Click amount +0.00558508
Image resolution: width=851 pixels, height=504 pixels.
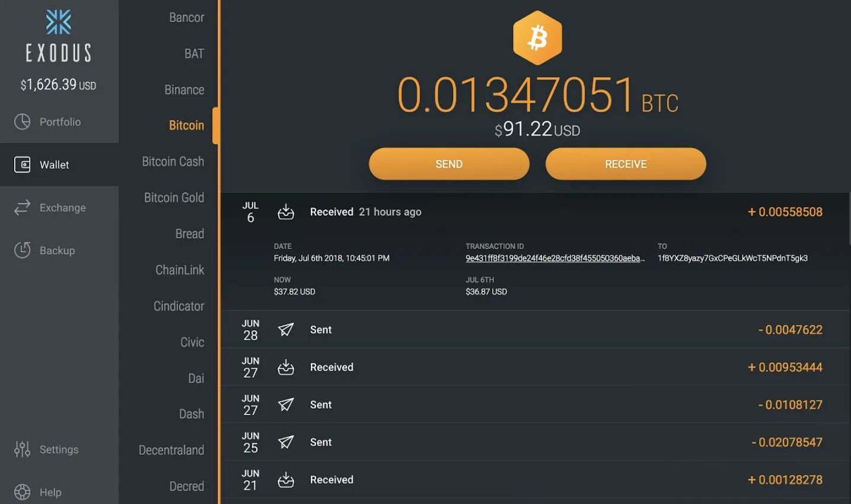(x=785, y=212)
